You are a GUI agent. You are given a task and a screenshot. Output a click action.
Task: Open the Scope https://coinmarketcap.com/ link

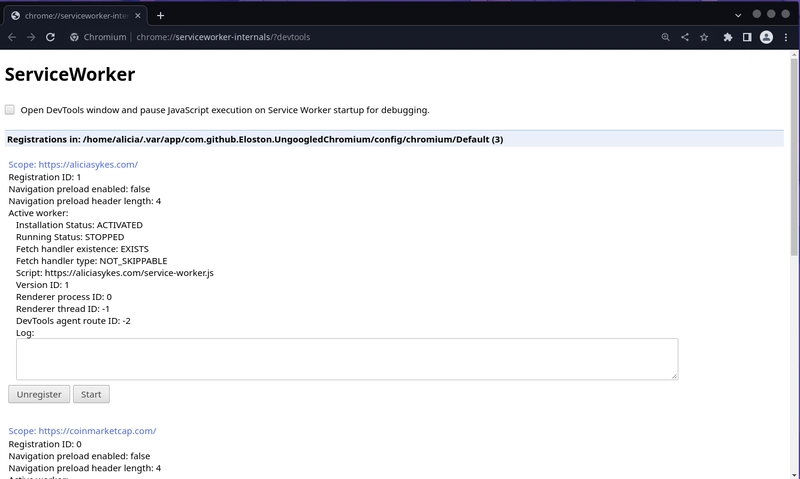(x=82, y=431)
